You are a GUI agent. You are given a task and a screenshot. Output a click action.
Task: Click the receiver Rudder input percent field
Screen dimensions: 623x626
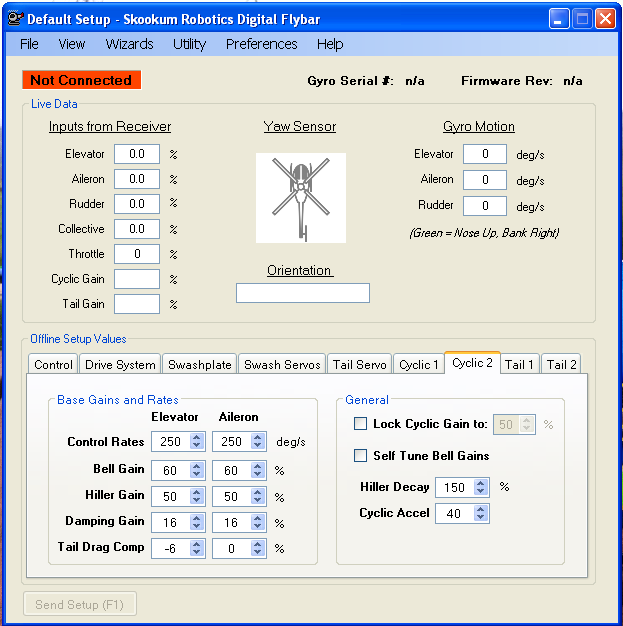point(137,204)
